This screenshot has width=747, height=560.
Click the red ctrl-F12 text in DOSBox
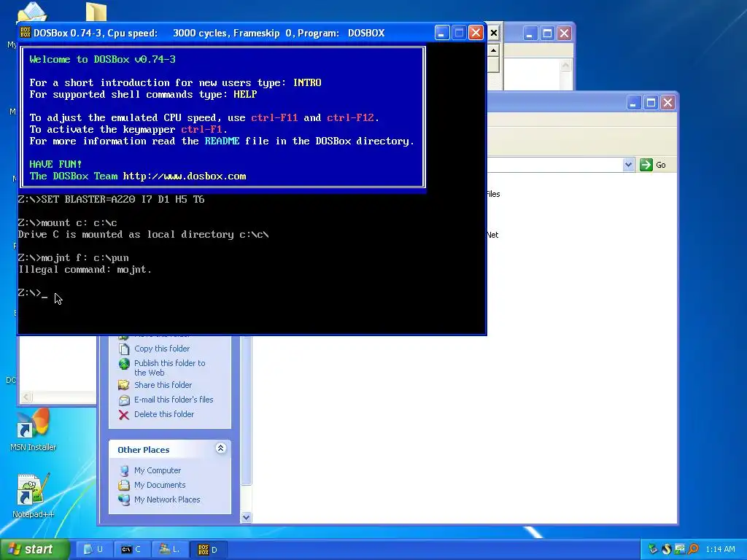(x=350, y=117)
